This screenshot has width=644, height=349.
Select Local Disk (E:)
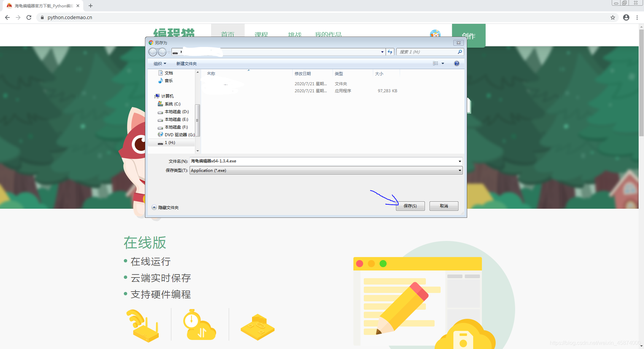pos(173,119)
